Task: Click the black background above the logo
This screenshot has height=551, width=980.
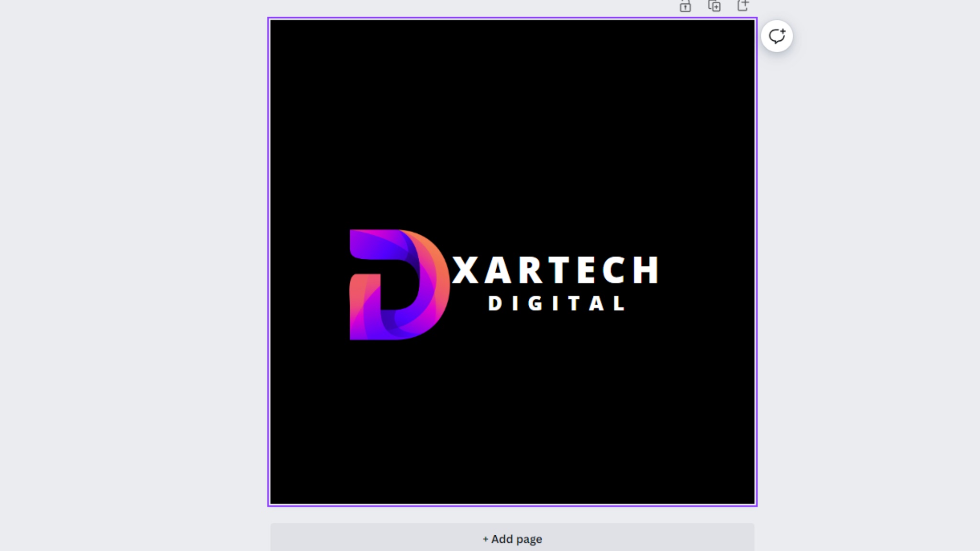Action: click(512, 120)
